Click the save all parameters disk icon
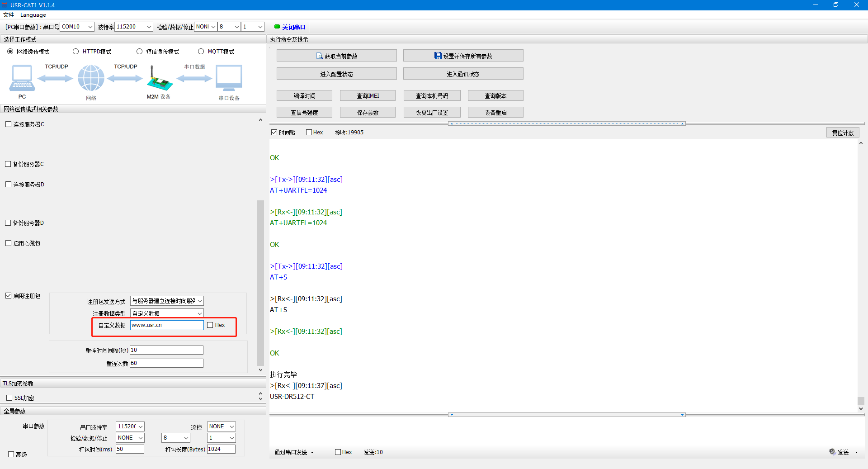The height and width of the screenshot is (469, 868). [438, 56]
